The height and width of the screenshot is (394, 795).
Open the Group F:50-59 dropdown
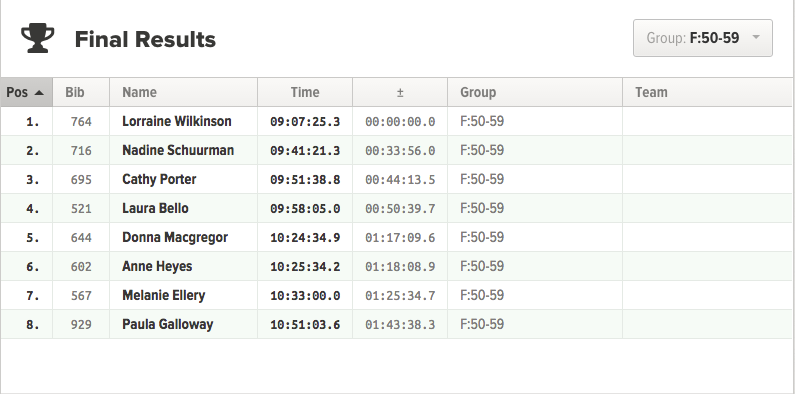pos(703,38)
